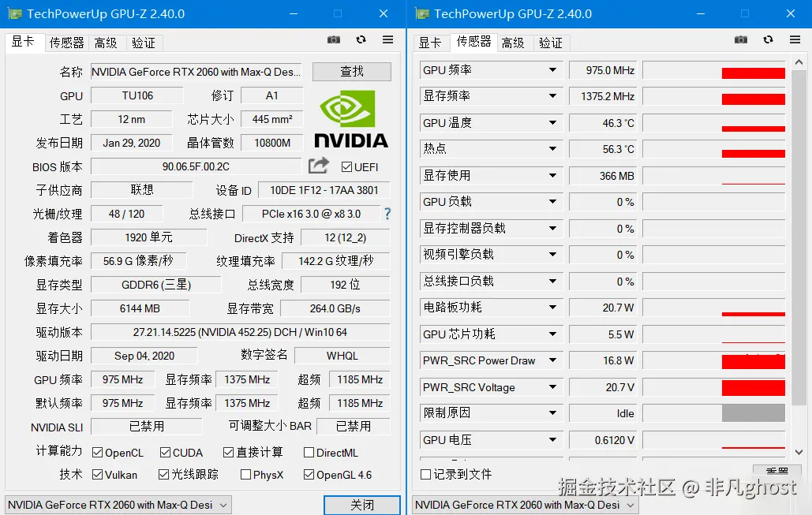The width and height of the screenshot is (812, 515).
Task: Click the 查找 lookup button
Action: point(352,72)
